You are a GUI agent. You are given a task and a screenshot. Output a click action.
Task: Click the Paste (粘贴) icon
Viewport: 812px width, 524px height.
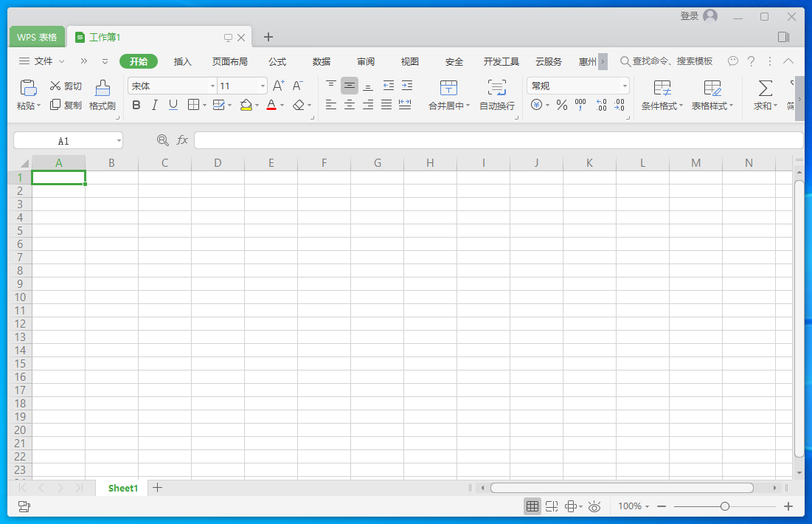(28, 88)
